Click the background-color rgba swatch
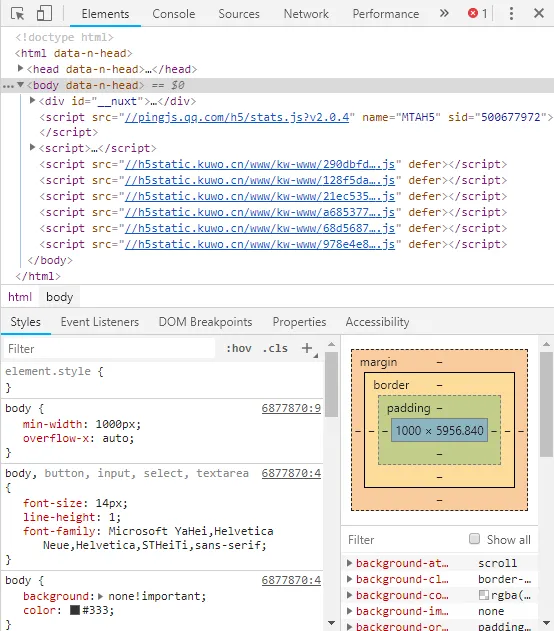554x631 pixels. tap(484, 595)
